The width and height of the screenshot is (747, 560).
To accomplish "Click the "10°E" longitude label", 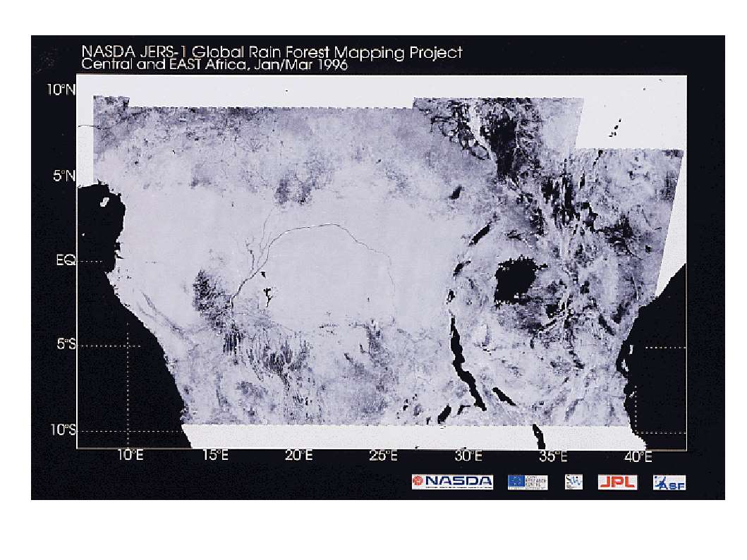I will [x=130, y=456].
